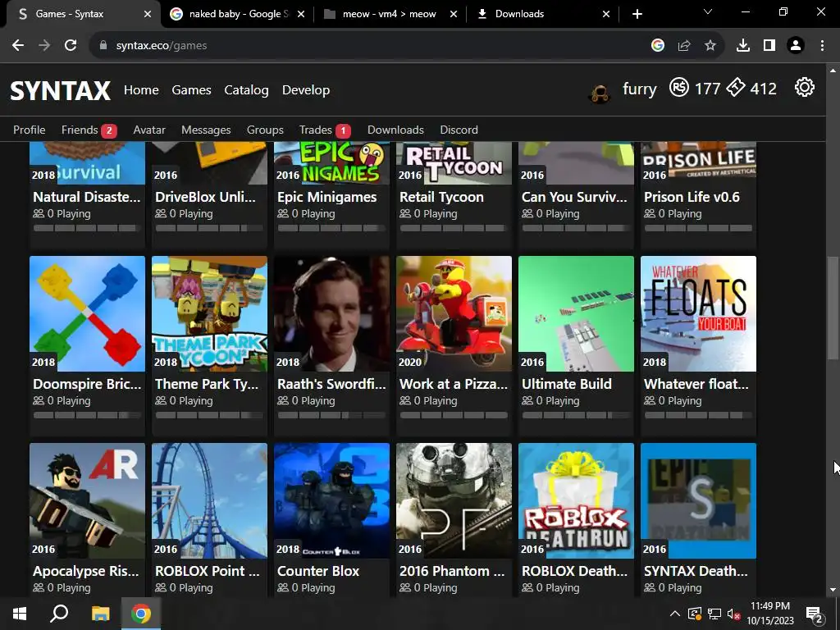Click the Epic Minigames title
Screen dimensions: 840x630
[326, 197]
